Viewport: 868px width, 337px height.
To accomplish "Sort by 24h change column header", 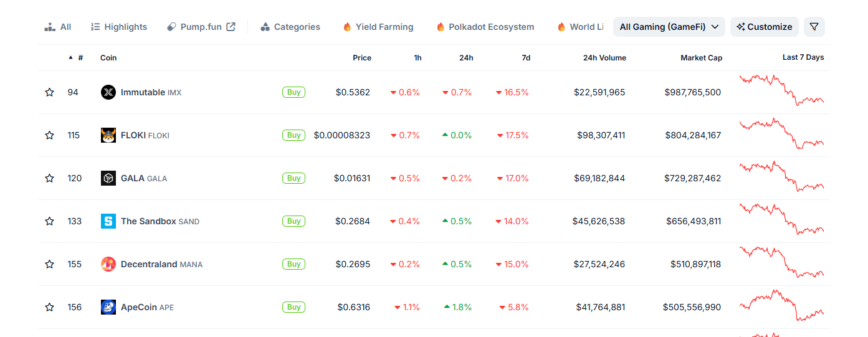I will (466, 57).
